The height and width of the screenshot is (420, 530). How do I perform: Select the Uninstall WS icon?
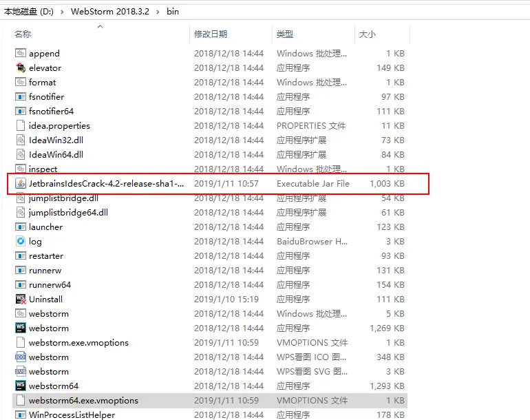[x=21, y=299]
